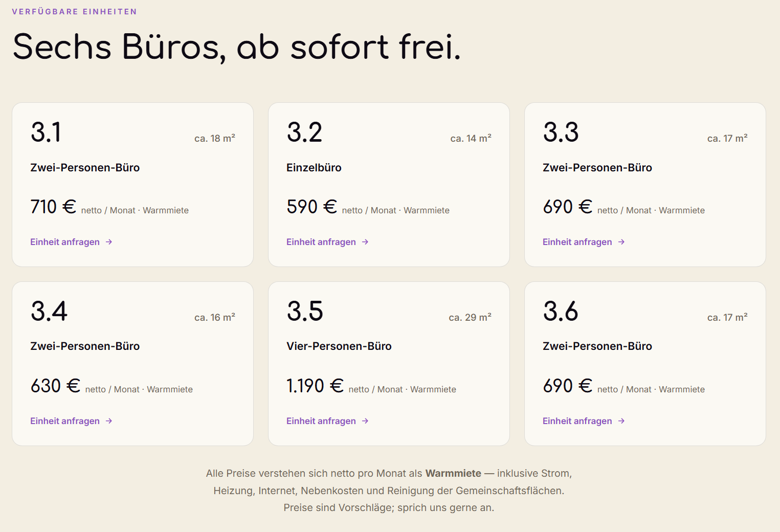
Task: Click arrow icon in unit 3.3 card
Action: (621, 242)
